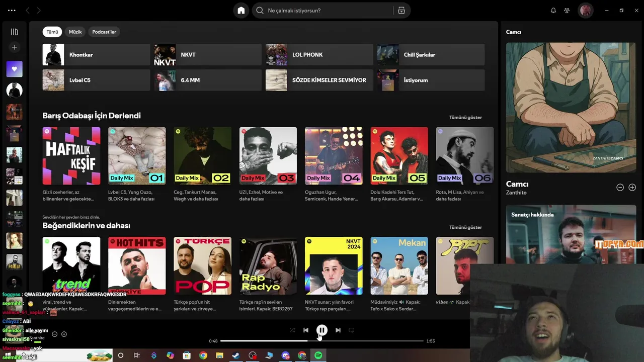Open the Chill Şarkılar shortcut tile
Image resolution: width=644 pixels, height=362 pixels.
pyautogui.click(x=431, y=55)
